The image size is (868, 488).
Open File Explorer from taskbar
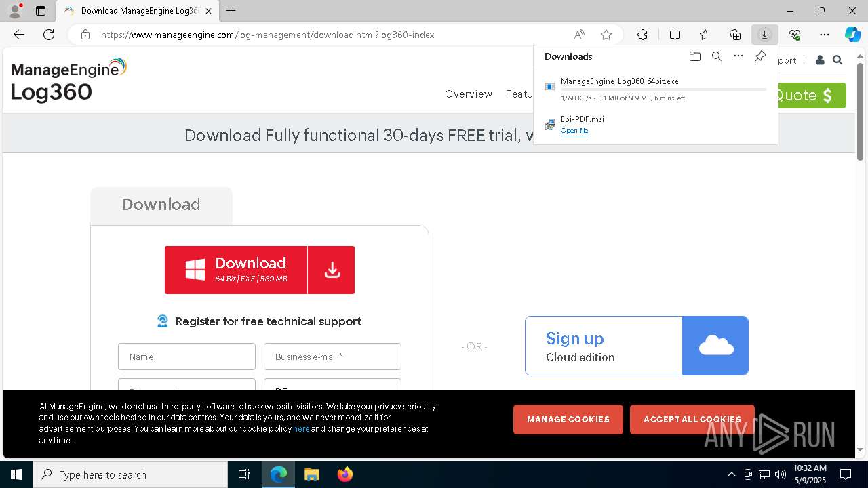point(311,474)
